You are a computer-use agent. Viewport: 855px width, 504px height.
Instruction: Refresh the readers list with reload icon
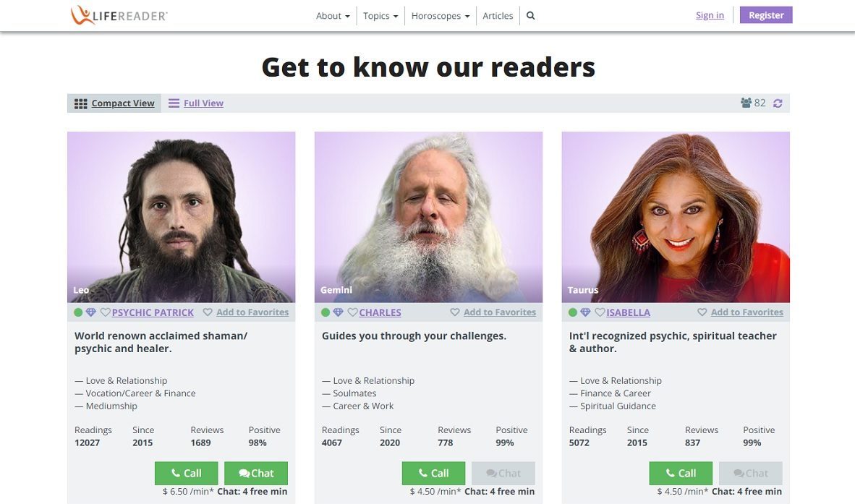tap(778, 103)
